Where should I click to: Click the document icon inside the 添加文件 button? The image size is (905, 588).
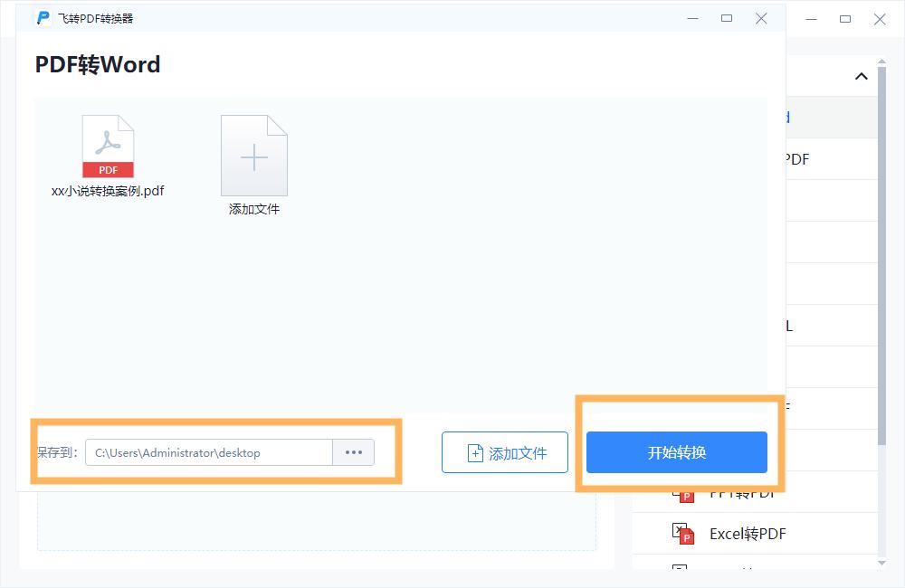474,452
